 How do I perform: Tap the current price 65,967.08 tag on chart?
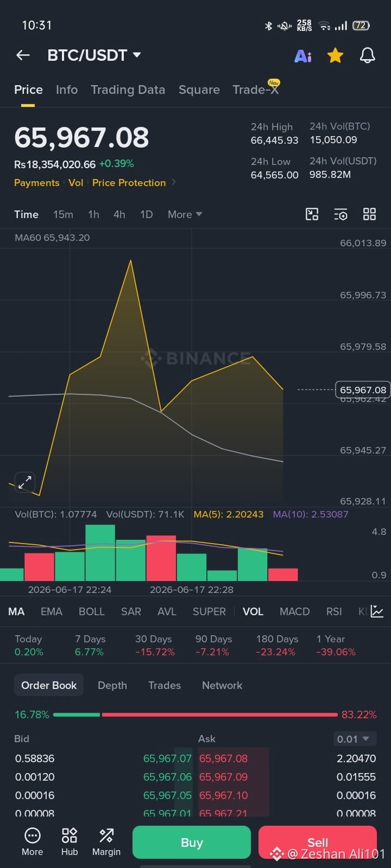click(363, 390)
